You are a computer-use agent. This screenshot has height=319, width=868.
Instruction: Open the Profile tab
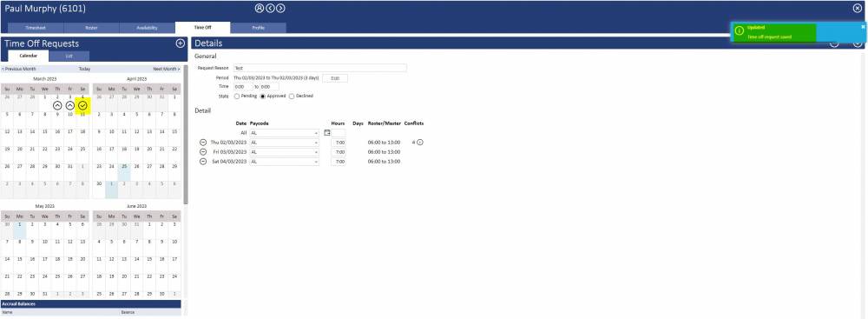[259, 28]
